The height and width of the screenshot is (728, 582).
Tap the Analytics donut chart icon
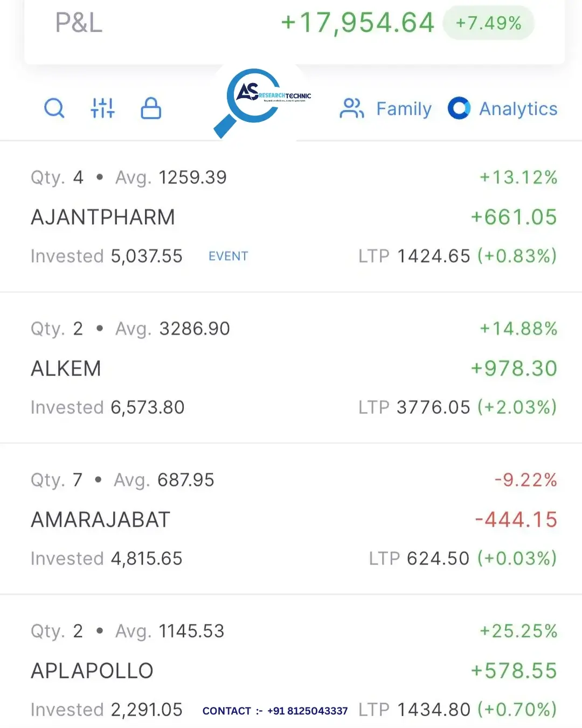point(459,108)
